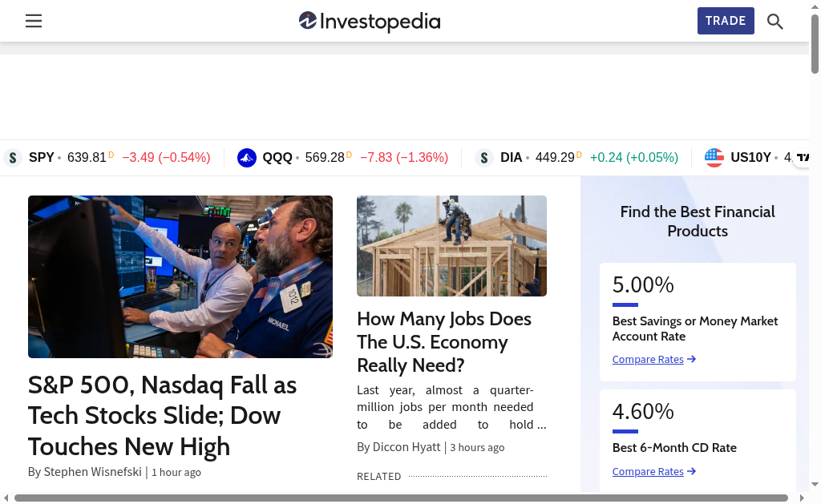Compare Rates for Savings or Money Market
This screenshot has height=504, width=821.
click(x=654, y=360)
